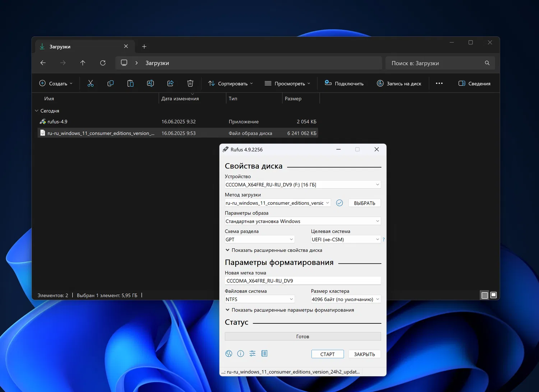Toggle the Сведения details pane

coord(474,83)
